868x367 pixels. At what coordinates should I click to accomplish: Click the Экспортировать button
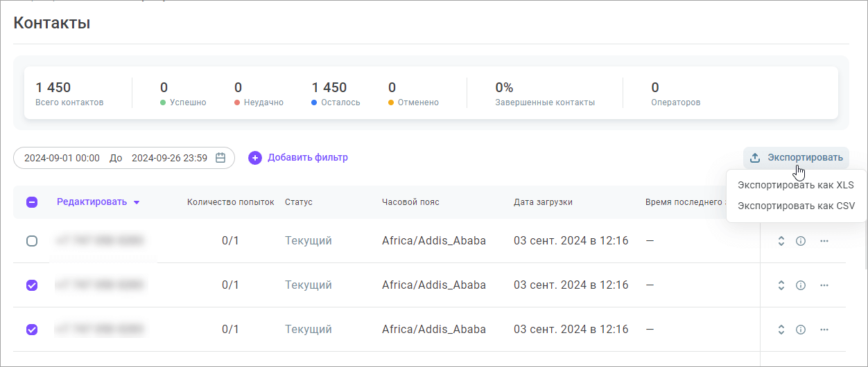pyautogui.click(x=796, y=158)
